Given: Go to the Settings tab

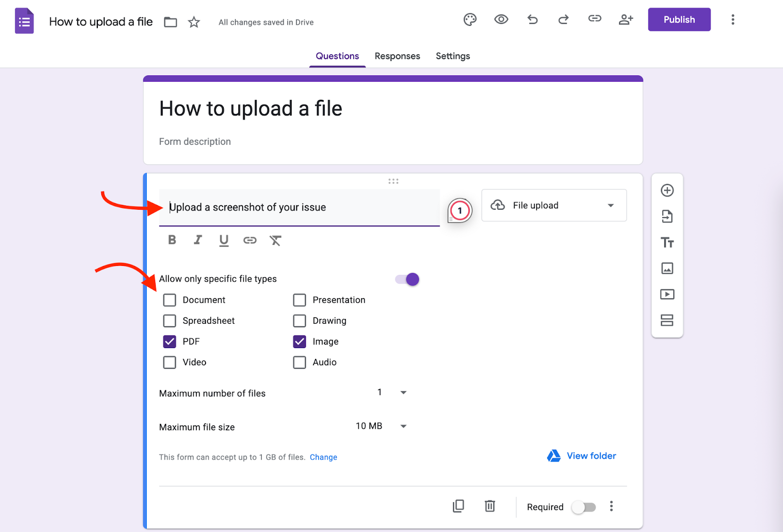Looking at the screenshot, I should point(453,56).
